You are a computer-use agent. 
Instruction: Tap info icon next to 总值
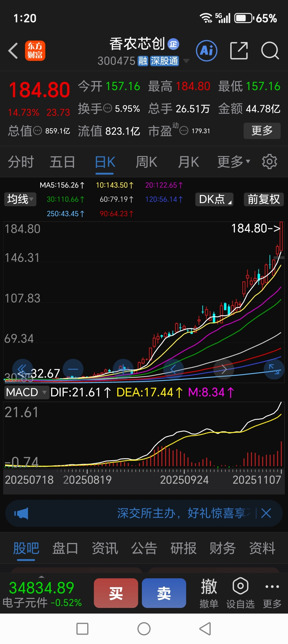click(37, 131)
